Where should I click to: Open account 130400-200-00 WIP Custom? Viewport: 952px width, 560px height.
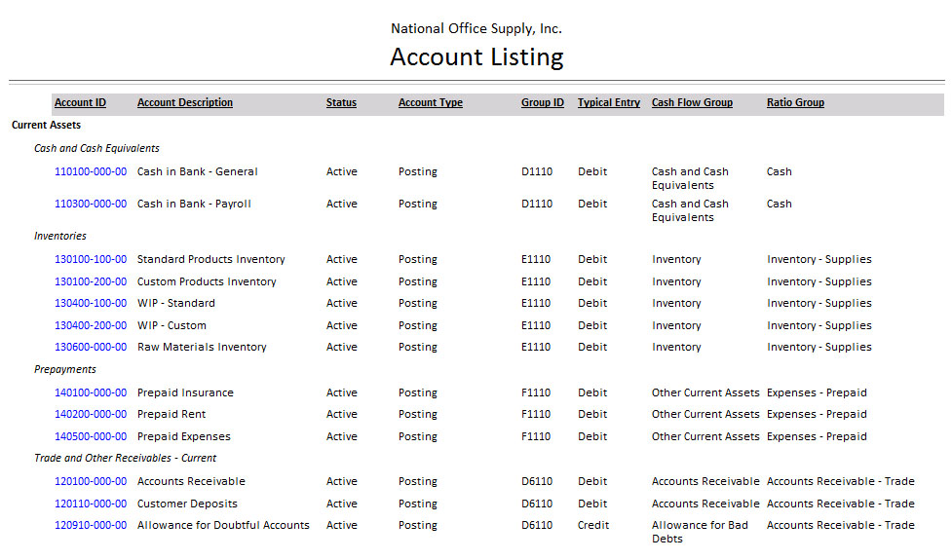point(91,325)
